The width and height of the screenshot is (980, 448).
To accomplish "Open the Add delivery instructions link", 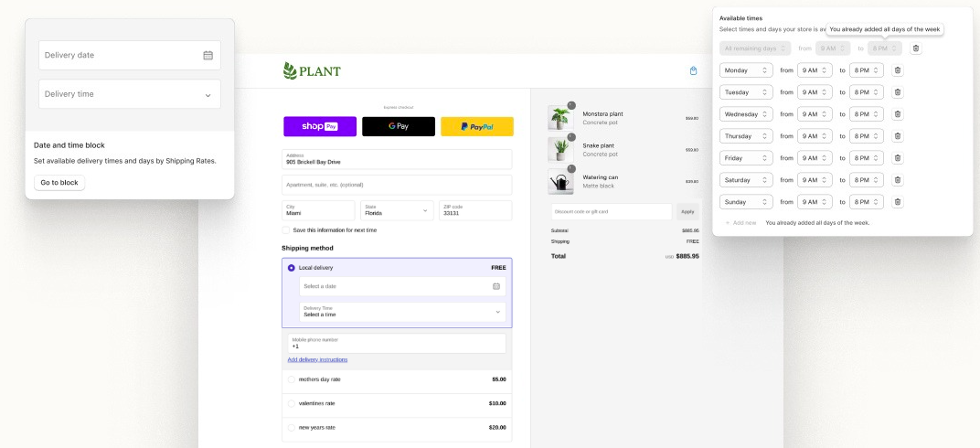I will click(317, 360).
